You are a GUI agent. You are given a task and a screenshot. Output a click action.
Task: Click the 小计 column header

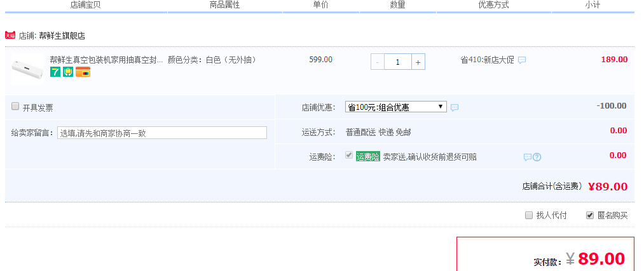point(593,5)
